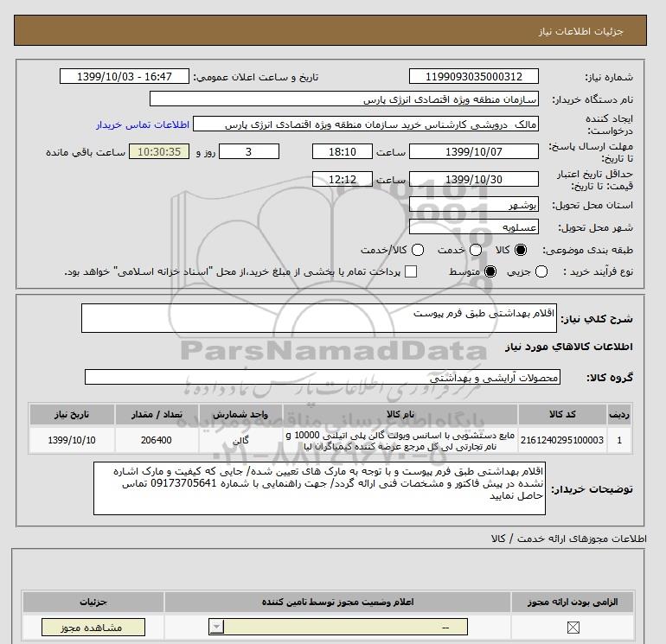This screenshot has width=666, height=644.
Task: Click the delivery province field بوشهر
Action: pos(474,205)
